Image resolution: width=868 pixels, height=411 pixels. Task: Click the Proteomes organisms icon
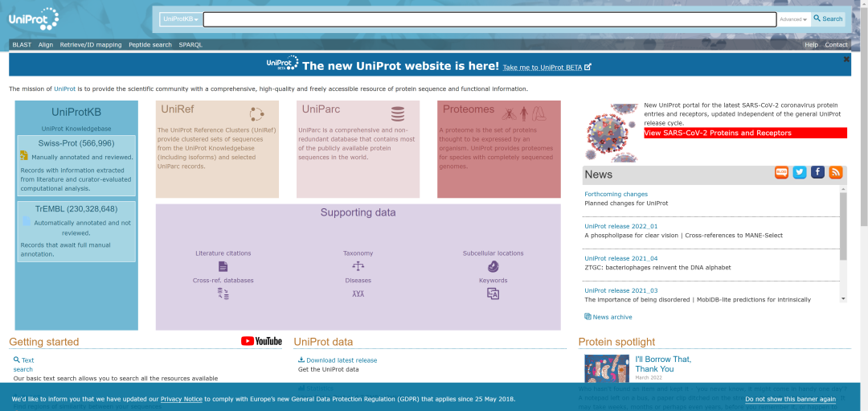[x=524, y=114]
